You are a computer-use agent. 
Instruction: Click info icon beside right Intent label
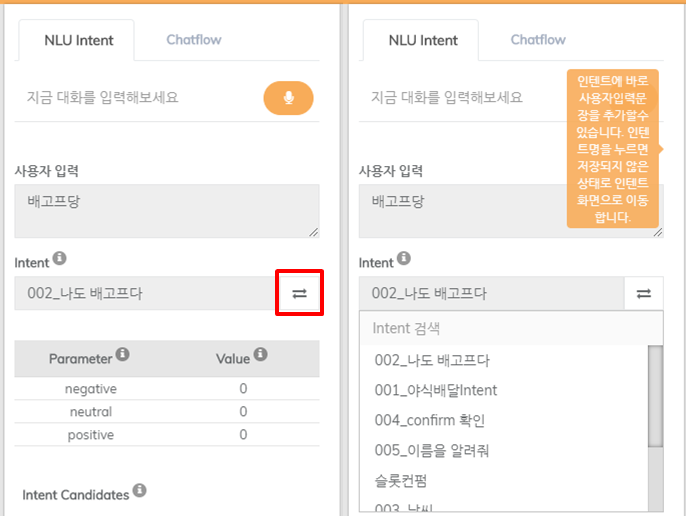tap(404, 258)
